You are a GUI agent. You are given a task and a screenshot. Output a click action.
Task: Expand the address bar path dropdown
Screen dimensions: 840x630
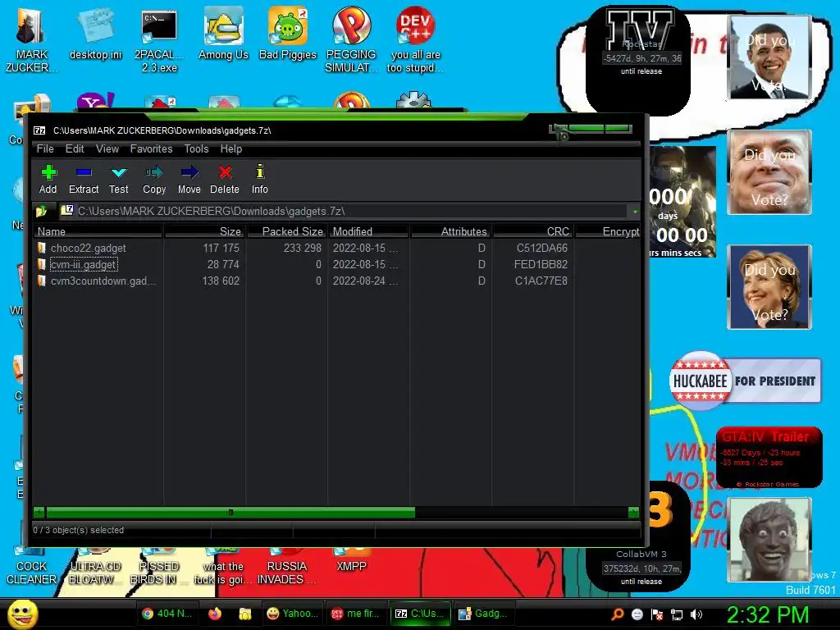click(x=635, y=212)
